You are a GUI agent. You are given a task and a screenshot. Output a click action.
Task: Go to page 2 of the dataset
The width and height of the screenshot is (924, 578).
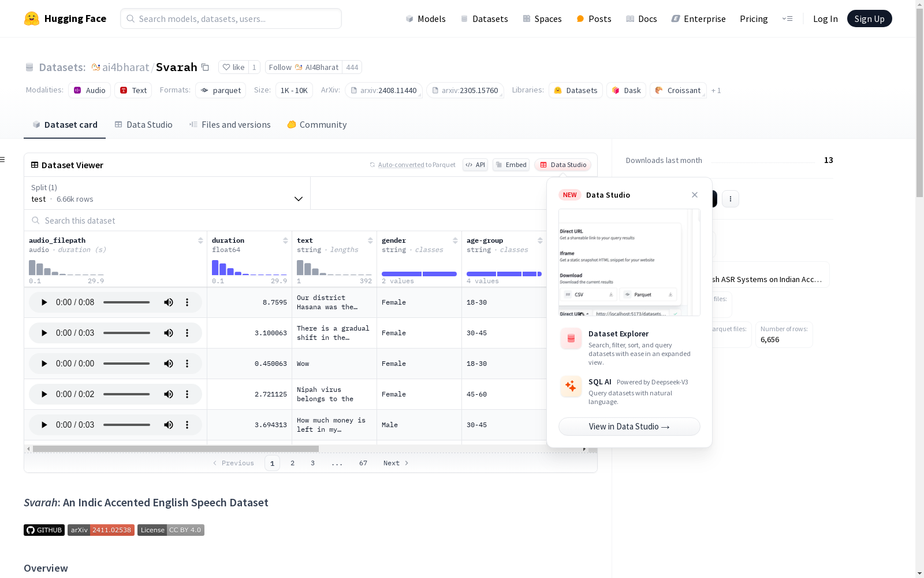293,463
